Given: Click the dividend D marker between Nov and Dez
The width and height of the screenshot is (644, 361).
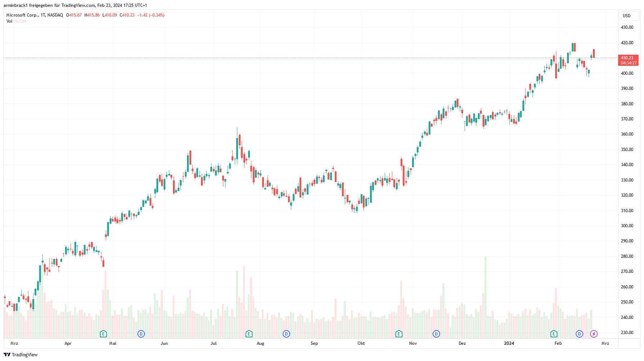Looking at the screenshot, I should pyautogui.click(x=436, y=334).
